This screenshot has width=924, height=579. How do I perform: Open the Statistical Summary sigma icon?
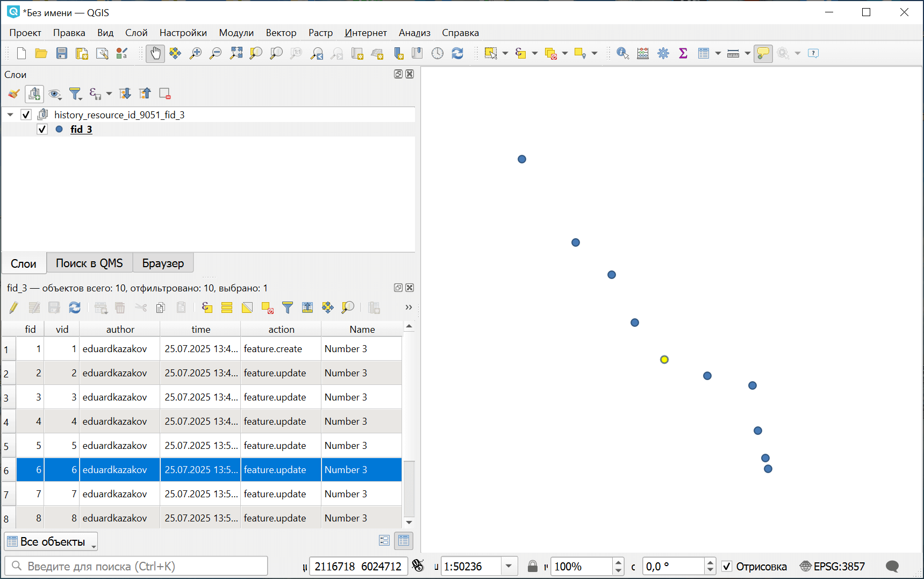pyautogui.click(x=683, y=53)
